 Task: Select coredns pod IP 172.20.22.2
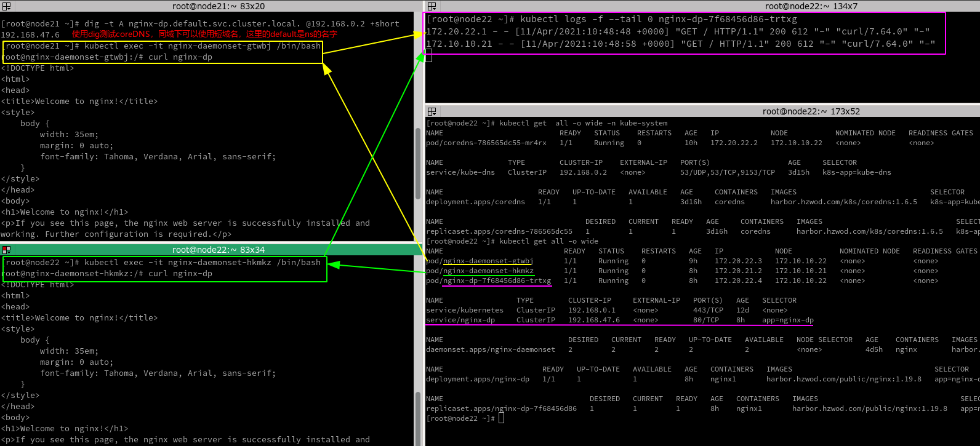click(734, 143)
